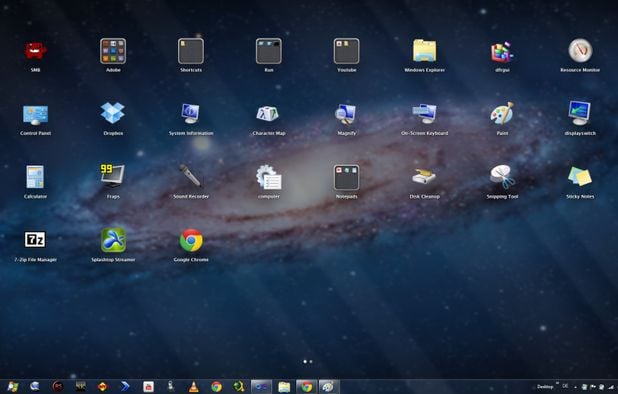Launch Paint from the grid
The width and height of the screenshot is (618, 394).
502,113
